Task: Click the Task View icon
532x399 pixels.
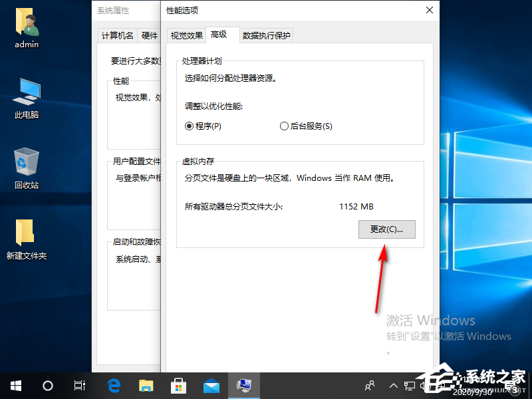Action: [80, 386]
